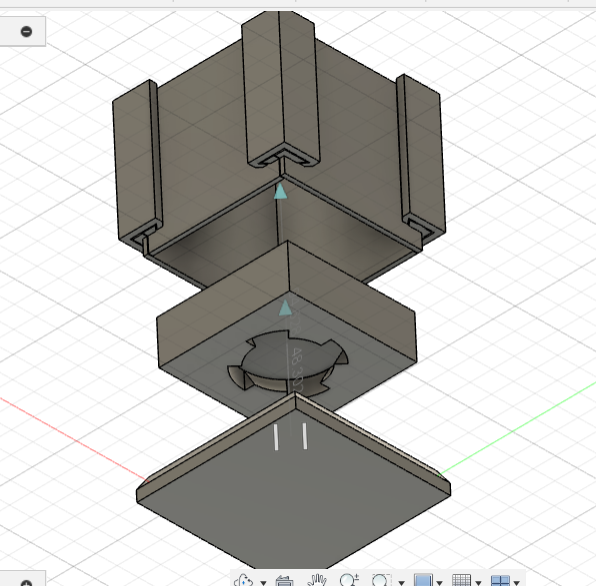Select the Zoom magnifier tool
The height and width of the screenshot is (586, 596).
349,580
